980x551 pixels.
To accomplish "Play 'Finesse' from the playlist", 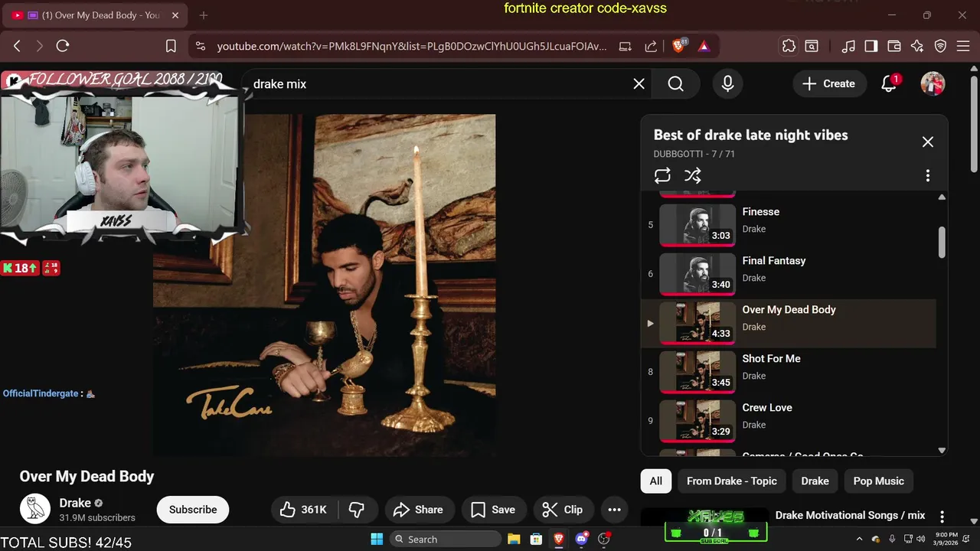I will (789, 225).
